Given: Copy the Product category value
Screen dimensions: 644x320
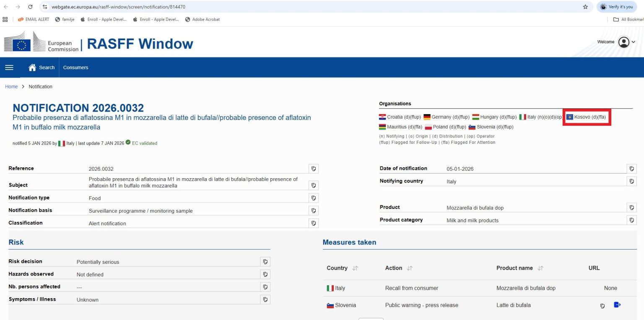Looking at the screenshot, I should [632, 220].
